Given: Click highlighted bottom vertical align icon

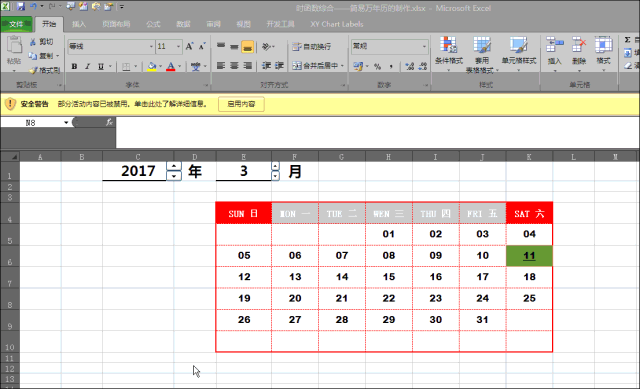Looking at the screenshot, I should 247,46.
